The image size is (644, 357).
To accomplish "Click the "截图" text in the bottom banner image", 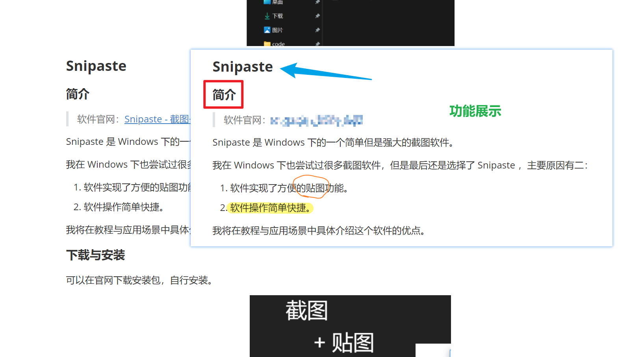I will click(x=306, y=311).
